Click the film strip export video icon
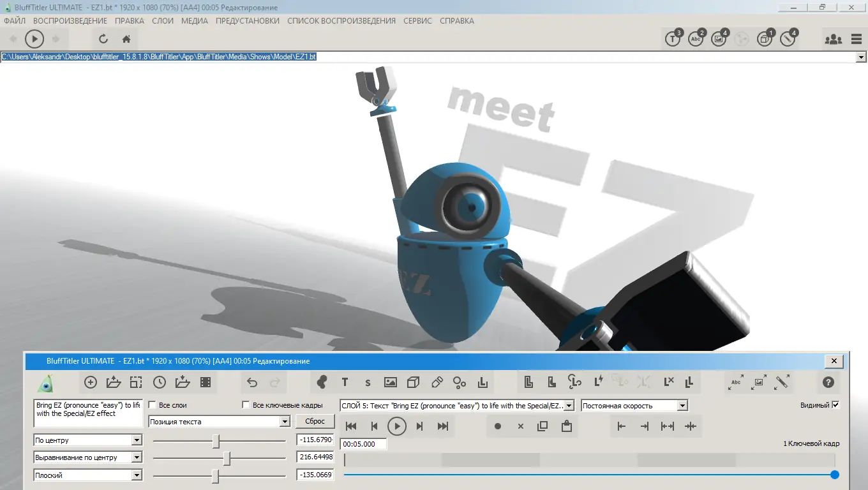Image resolution: width=868 pixels, height=490 pixels. (206, 382)
